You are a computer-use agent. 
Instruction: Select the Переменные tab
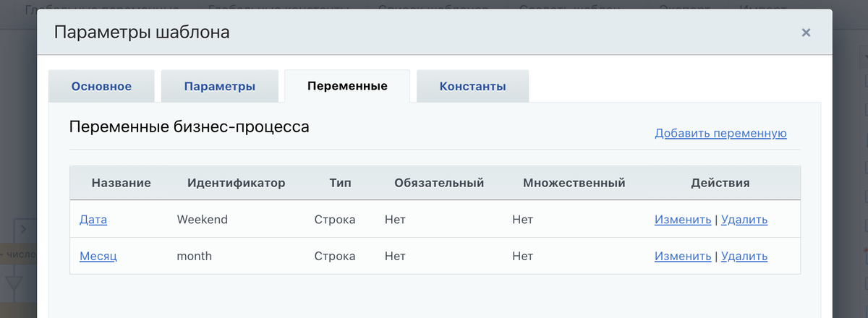click(347, 86)
